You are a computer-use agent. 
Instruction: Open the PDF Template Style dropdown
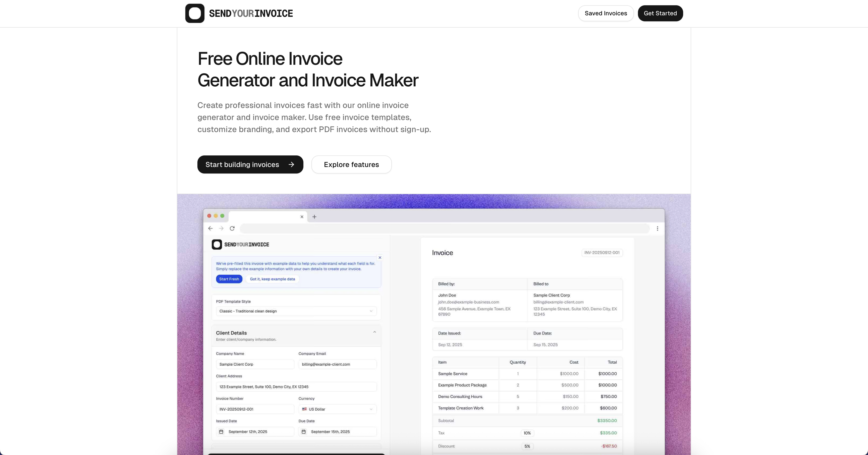pos(296,311)
